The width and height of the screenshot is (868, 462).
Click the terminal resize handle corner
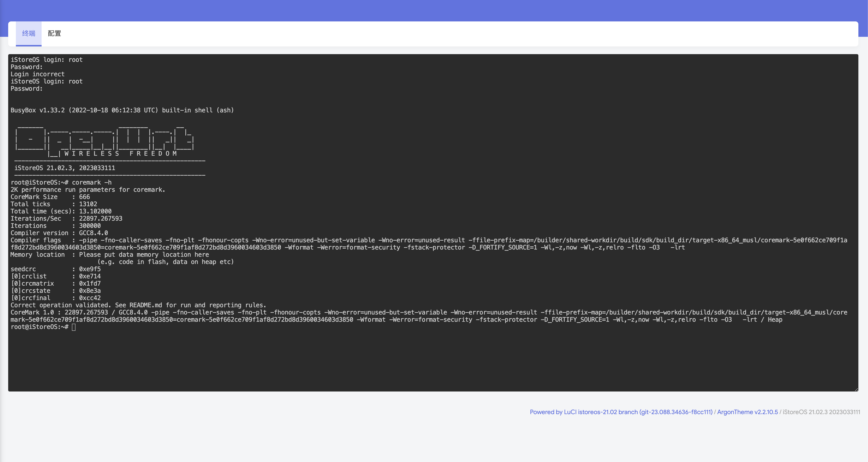(856, 389)
